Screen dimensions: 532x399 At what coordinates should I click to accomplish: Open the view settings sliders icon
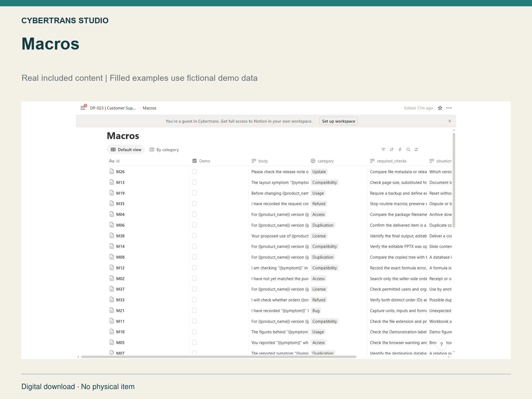tap(416, 150)
